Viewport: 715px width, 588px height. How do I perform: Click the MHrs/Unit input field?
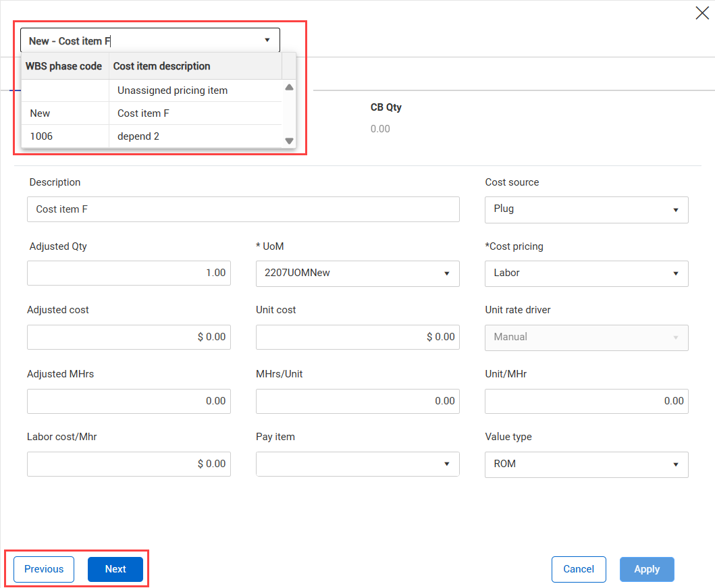[357, 401]
